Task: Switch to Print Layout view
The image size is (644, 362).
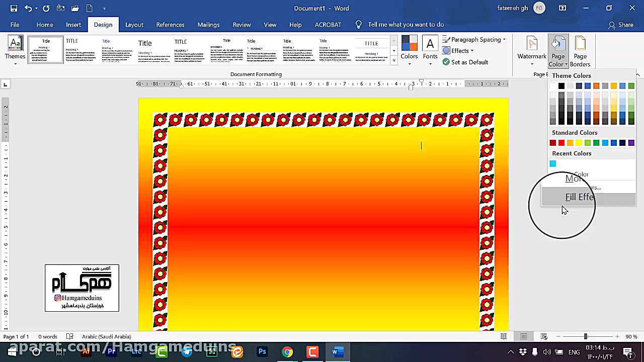Action: point(524,336)
